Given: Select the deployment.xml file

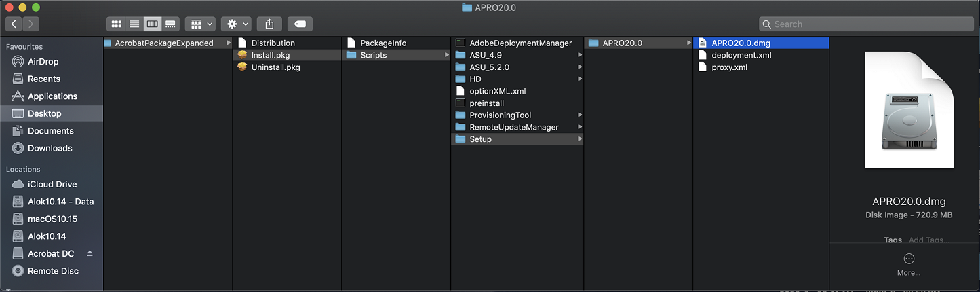Looking at the screenshot, I should 762,55.
